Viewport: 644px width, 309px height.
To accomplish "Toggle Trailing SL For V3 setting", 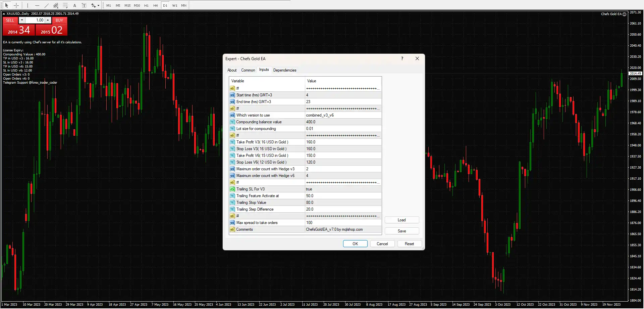I will (342, 189).
